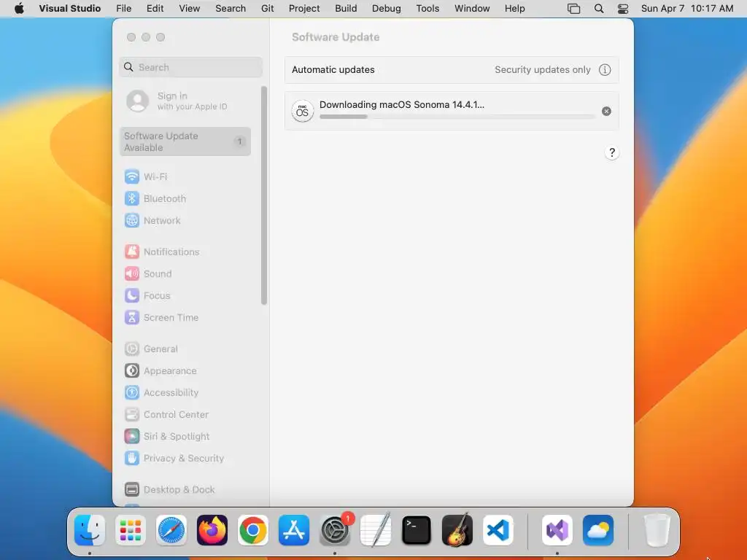The width and height of the screenshot is (747, 560).
Task: Open Wi-Fi settings in sidebar
Action: tap(146, 176)
